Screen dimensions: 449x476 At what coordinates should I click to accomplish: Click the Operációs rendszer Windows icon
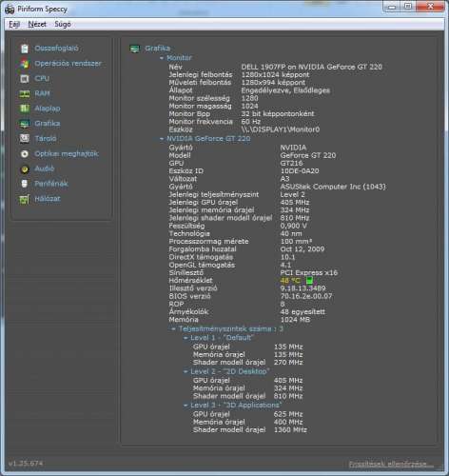coord(25,64)
